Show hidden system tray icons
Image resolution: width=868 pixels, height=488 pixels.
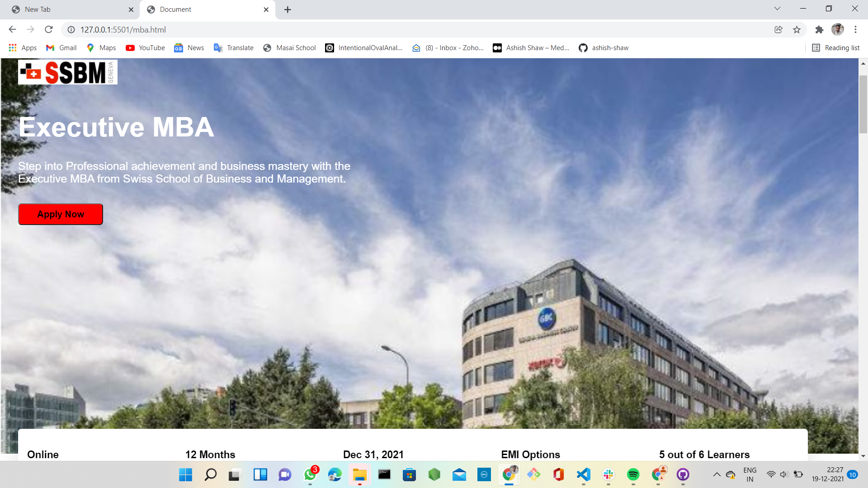tap(717, 474)
